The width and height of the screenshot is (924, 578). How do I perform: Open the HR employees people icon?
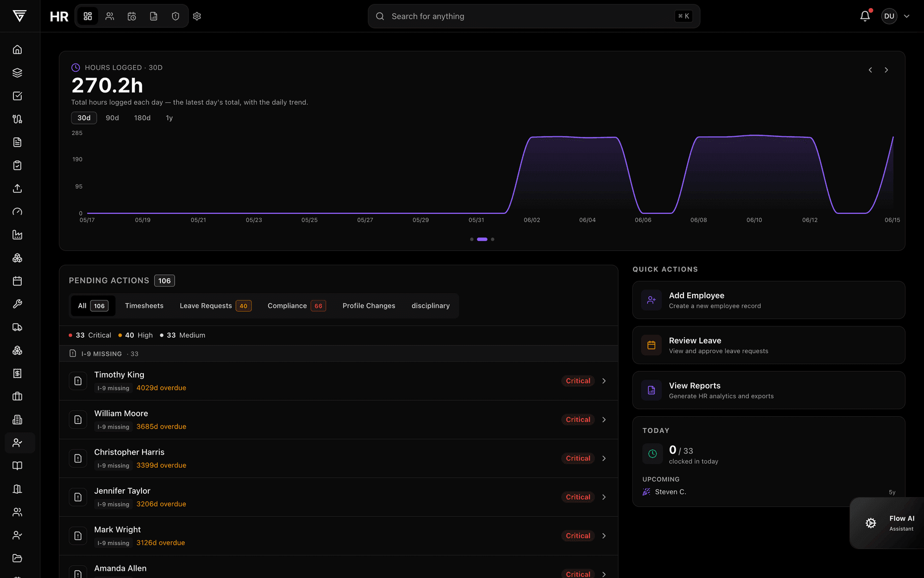(110, 16)
